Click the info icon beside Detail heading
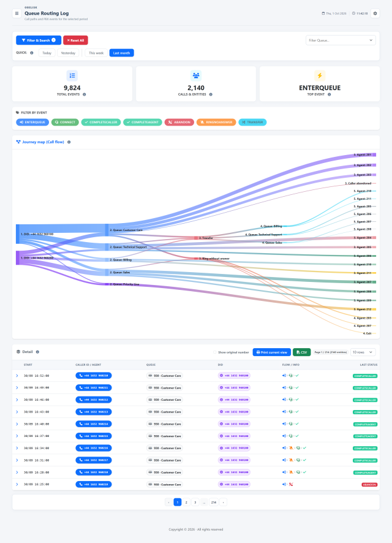The image size is (392, 543). click(x=37, y=352)
